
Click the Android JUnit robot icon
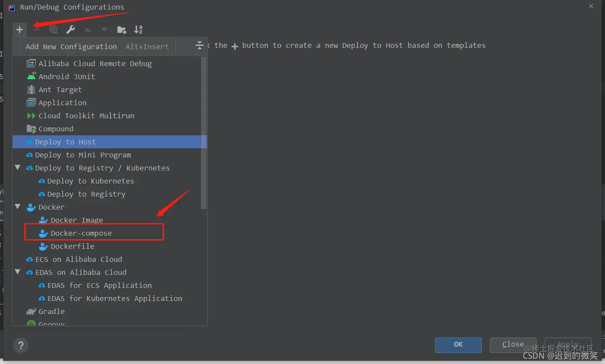point(31,77)
